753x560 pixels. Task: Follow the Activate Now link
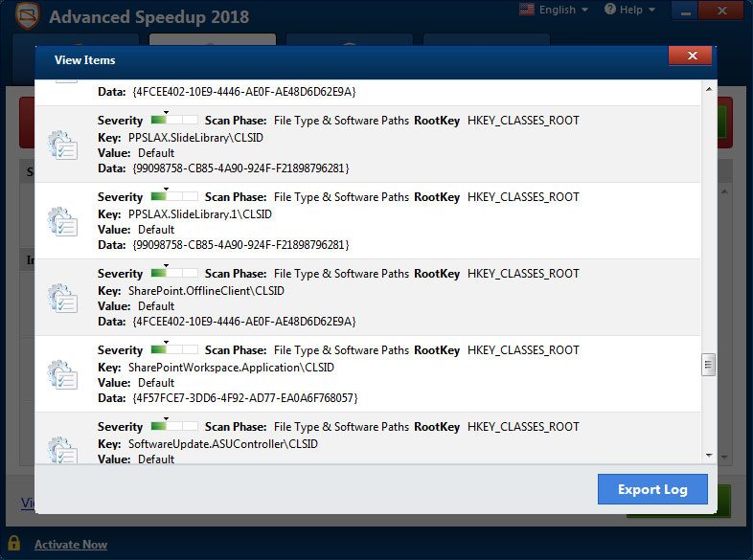(71, 545)
